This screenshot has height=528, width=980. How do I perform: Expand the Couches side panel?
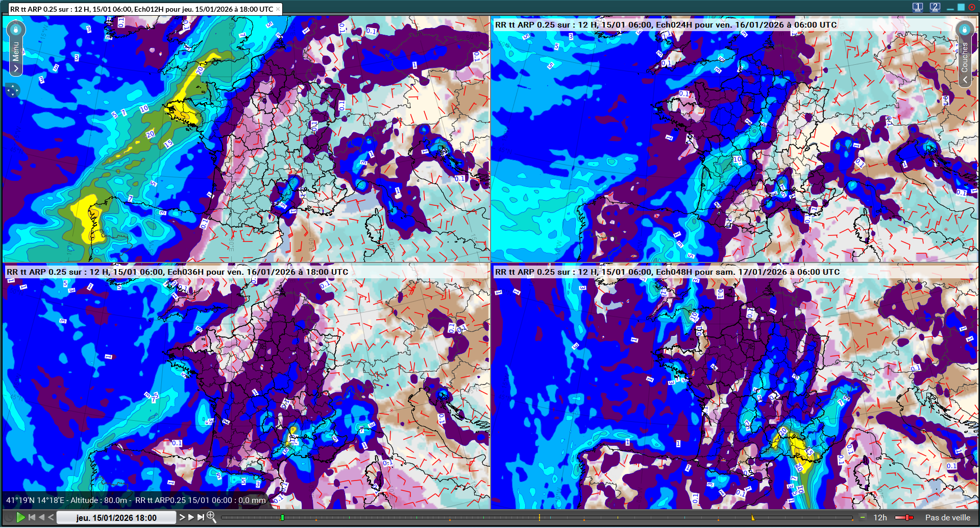coord(965,80)
